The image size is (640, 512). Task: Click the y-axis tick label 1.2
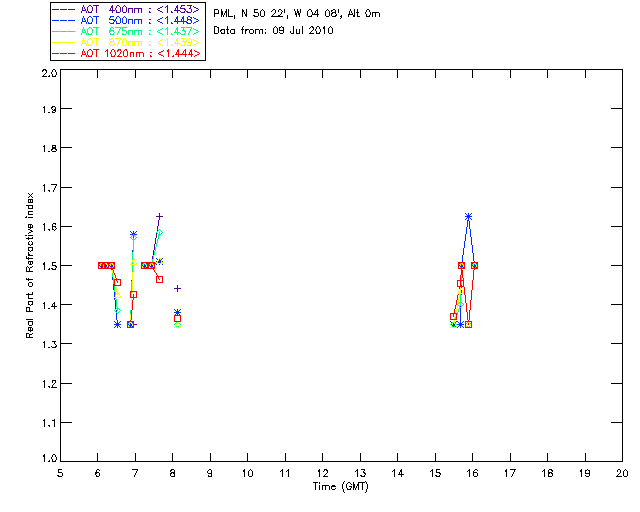pos(49,384)
